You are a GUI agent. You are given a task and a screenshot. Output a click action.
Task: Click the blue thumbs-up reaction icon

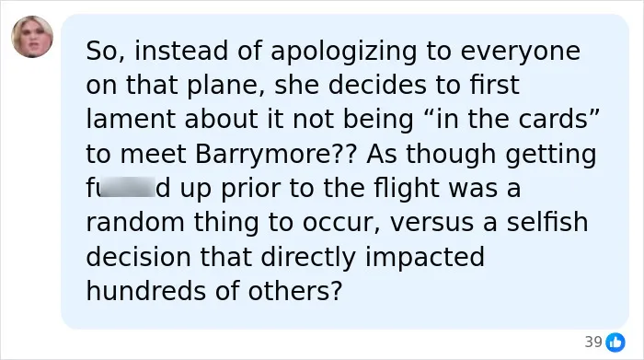[615, 342]
